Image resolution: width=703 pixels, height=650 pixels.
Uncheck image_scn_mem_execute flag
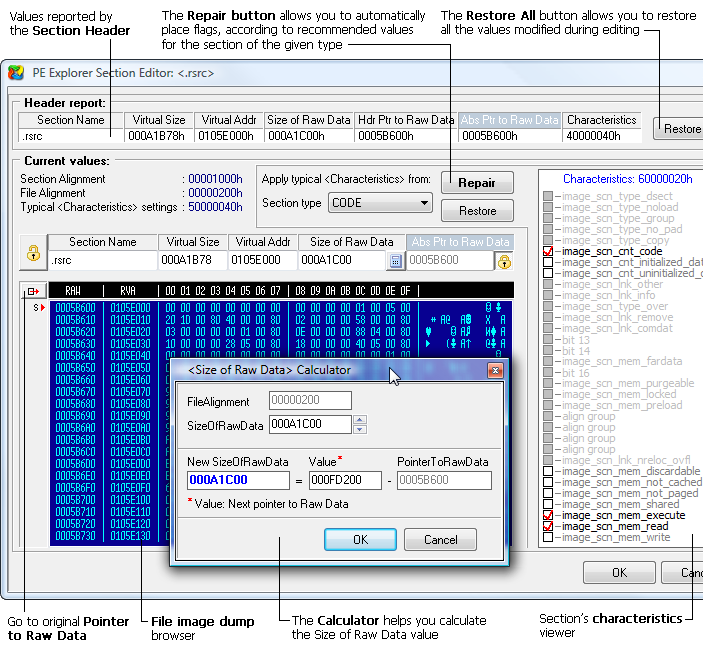click(547, 515)
